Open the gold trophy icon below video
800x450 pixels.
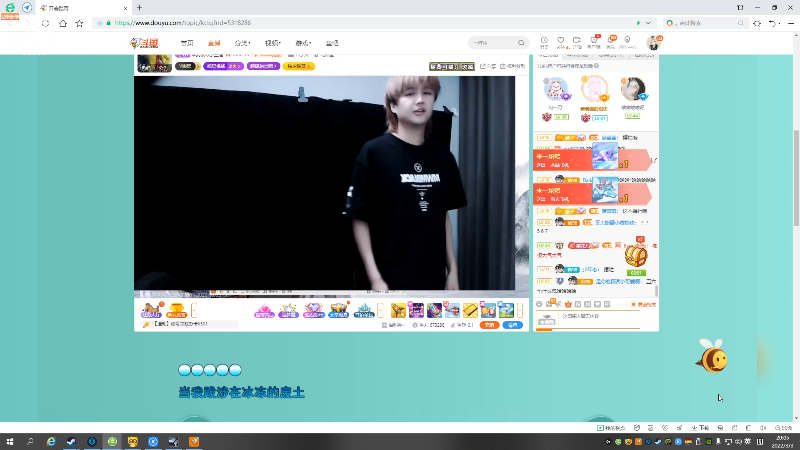177,310
